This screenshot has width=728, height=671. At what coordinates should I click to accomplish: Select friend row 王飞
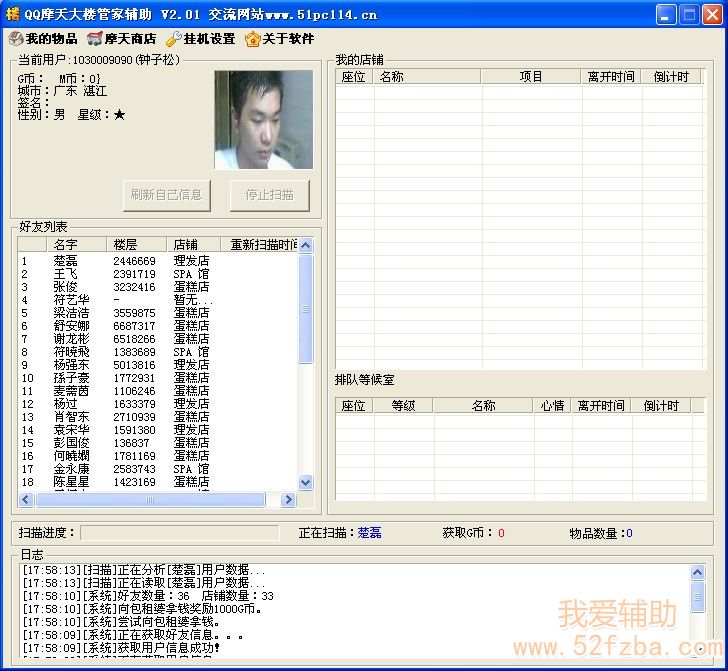pos(158,274)
